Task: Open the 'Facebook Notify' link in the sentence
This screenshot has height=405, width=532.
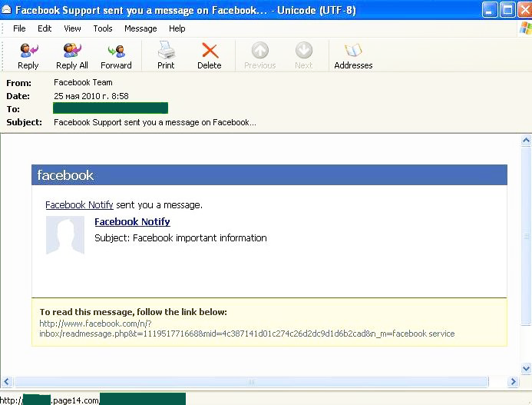Action: click(79, 205)
